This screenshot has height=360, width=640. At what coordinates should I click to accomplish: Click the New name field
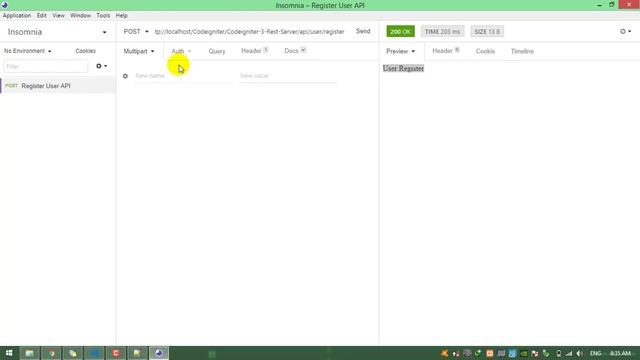184,76
